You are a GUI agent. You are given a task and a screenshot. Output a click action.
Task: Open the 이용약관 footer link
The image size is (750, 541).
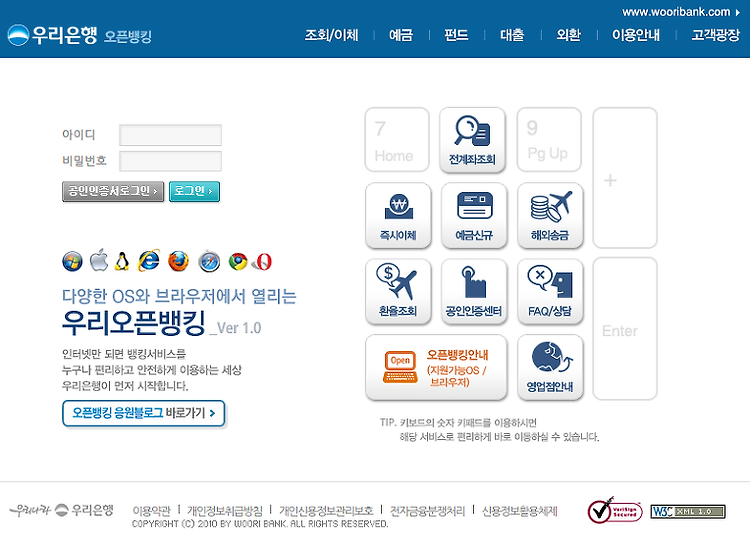[151, 511]
